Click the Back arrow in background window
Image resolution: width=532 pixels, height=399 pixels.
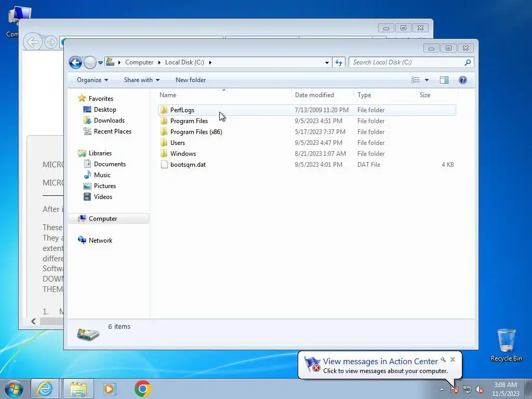coord(33,42)
